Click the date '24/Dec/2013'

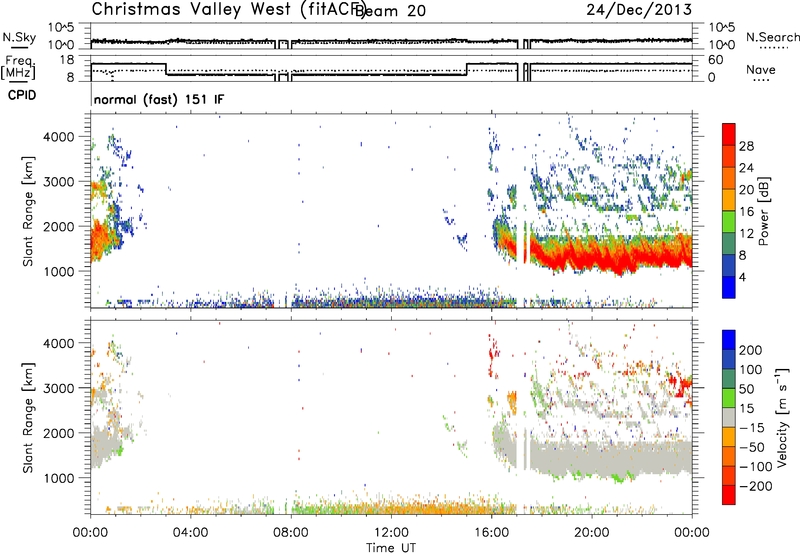click(x=639, y=9)
